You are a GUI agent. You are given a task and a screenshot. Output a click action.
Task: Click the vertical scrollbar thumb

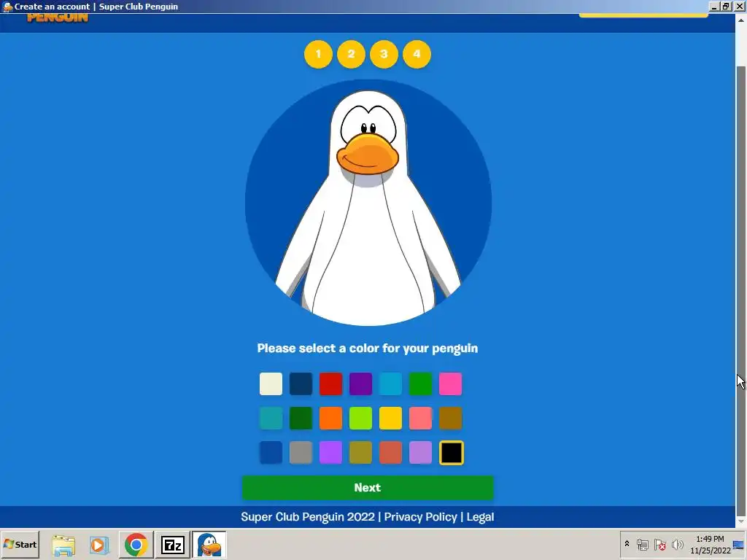tap(741, 290)
